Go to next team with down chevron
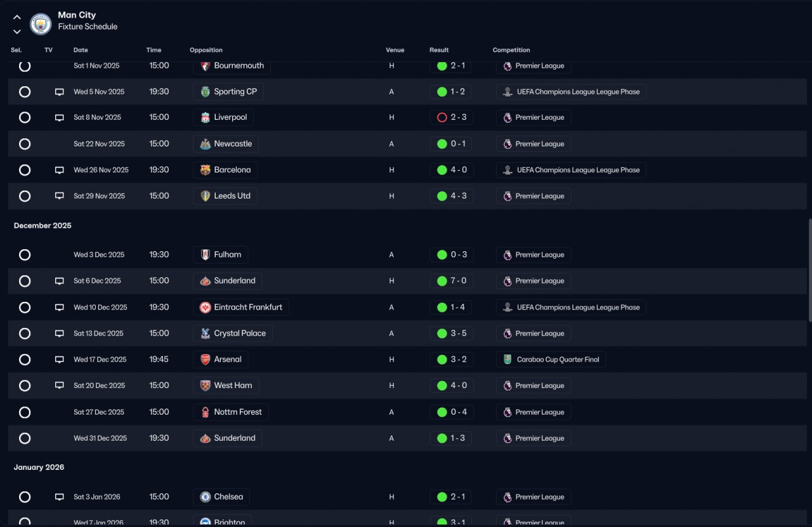 [17, 32]
